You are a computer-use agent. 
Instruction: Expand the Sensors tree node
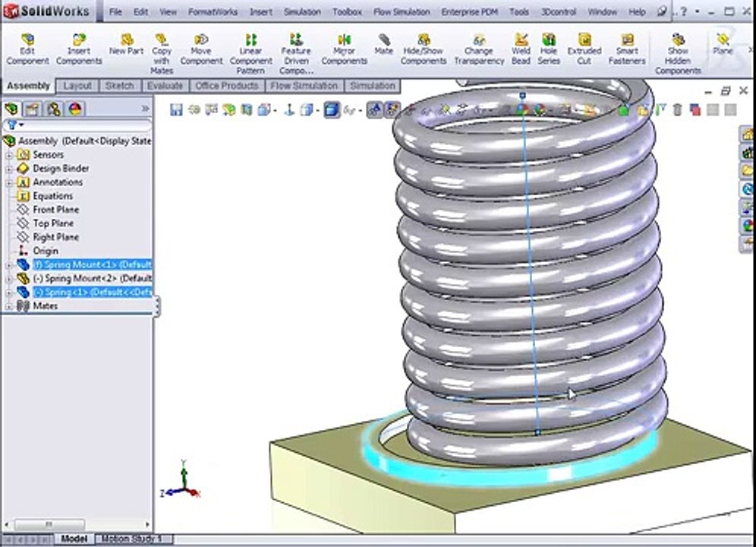9,155
